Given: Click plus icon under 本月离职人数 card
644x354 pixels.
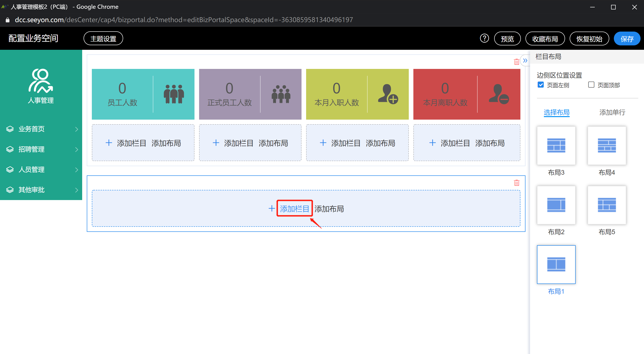Looking at the screenshot, I should click(x=432, y=143).
